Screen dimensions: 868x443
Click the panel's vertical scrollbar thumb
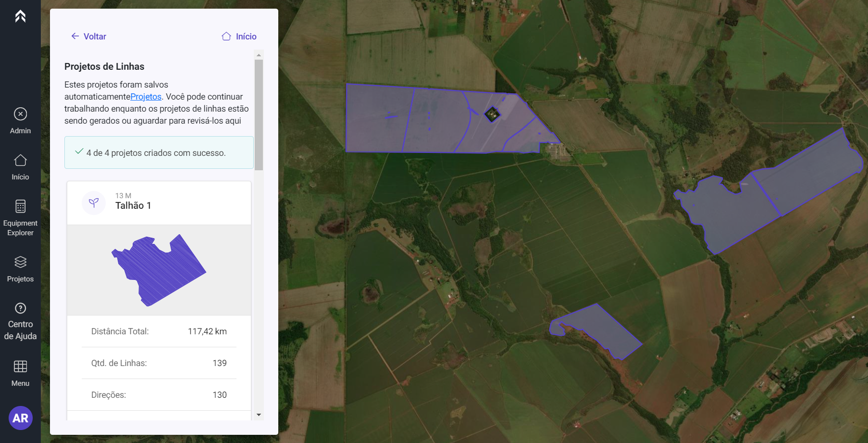click(259, 114)
